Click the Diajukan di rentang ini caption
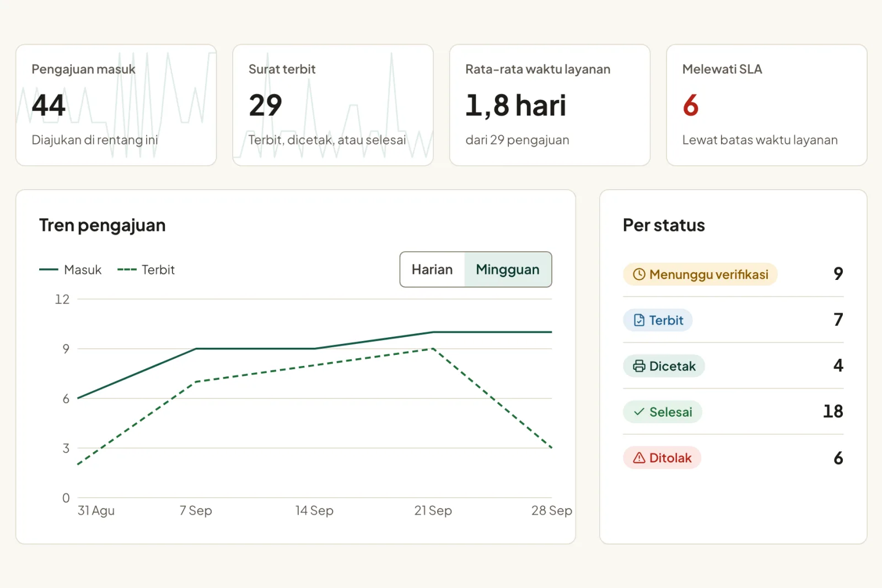882x588 pixels. coord(95,140)
